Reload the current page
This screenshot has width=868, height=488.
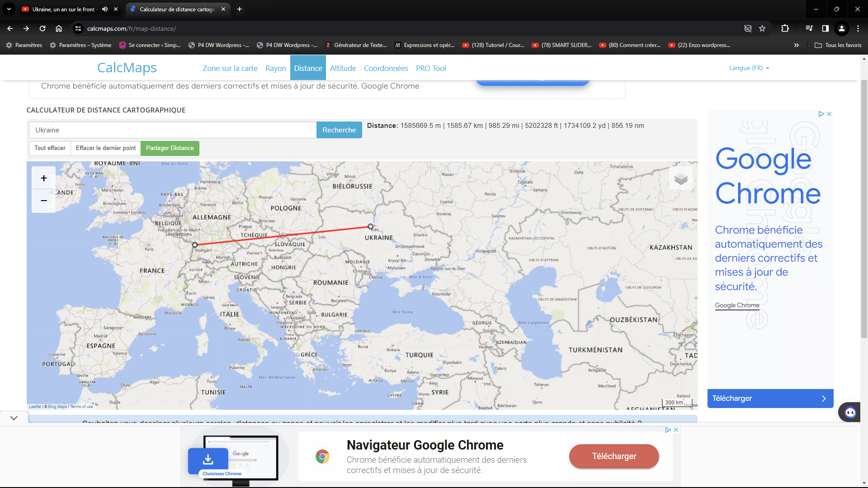click(42, 28)
